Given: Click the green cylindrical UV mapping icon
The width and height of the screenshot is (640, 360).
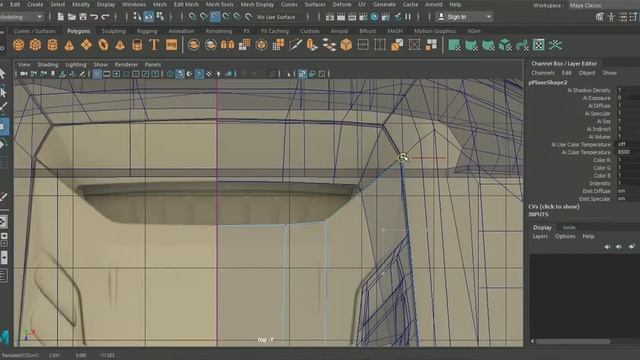Looking at the screenshot, I should (471, 44).
